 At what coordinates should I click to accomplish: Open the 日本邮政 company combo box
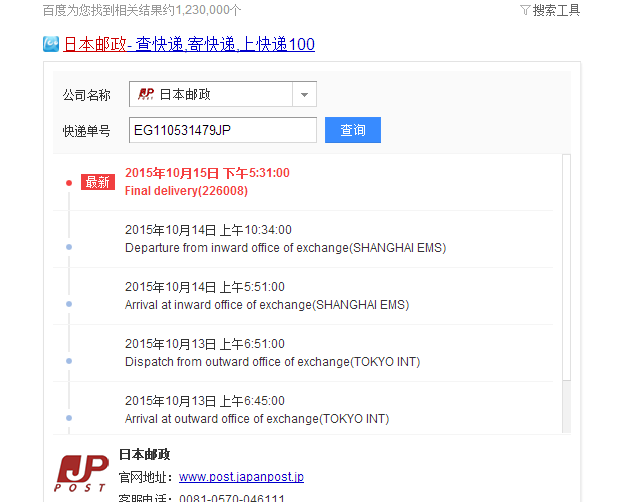223,95
